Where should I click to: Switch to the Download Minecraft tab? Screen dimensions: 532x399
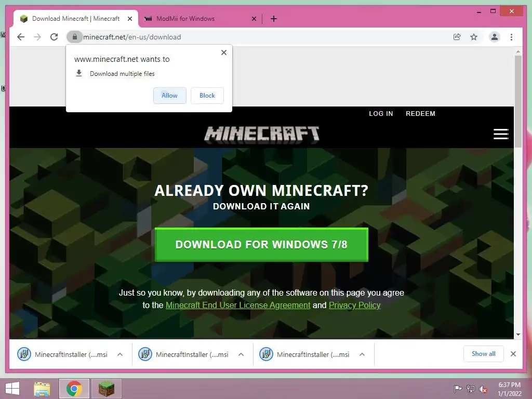point(76,19)
